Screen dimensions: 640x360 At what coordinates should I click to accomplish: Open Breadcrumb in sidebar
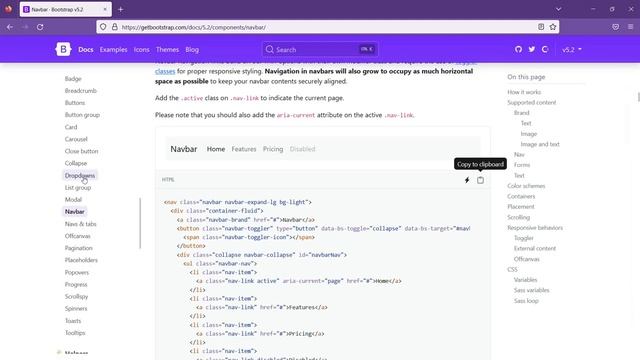81,91
